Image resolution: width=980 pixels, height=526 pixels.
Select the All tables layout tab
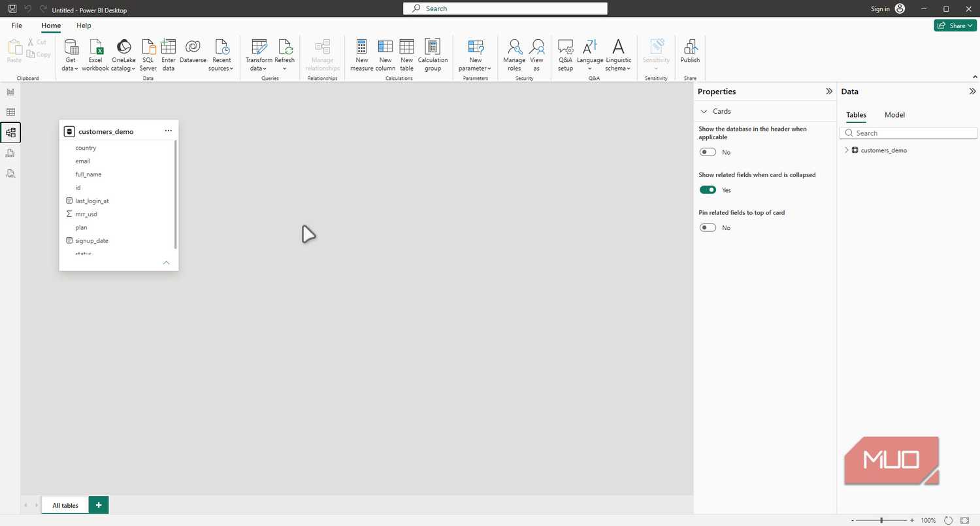pyautogui.click(x=65, y=505)
